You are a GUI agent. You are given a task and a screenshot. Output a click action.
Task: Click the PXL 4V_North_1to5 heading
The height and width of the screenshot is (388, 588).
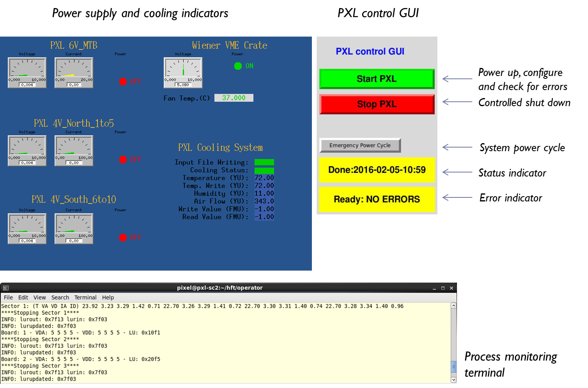[74, 123]
